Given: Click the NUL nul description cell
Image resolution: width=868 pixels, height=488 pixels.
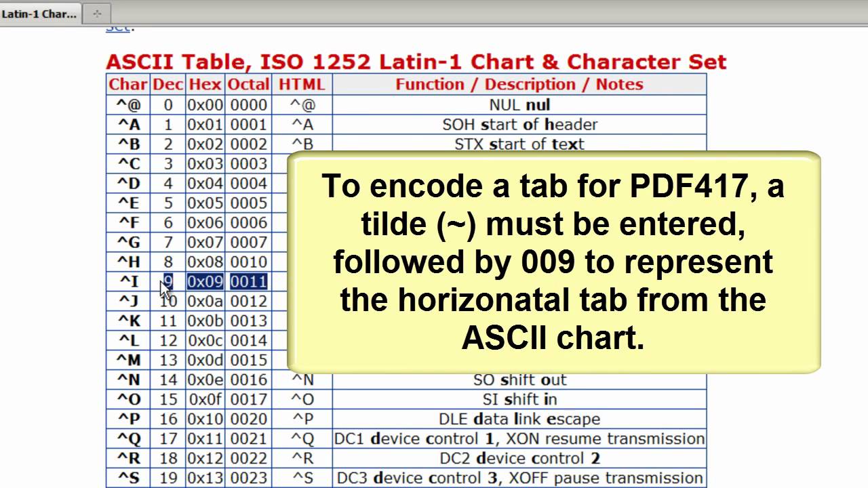Looking at the screenshot, I should (x=519, y=105).
